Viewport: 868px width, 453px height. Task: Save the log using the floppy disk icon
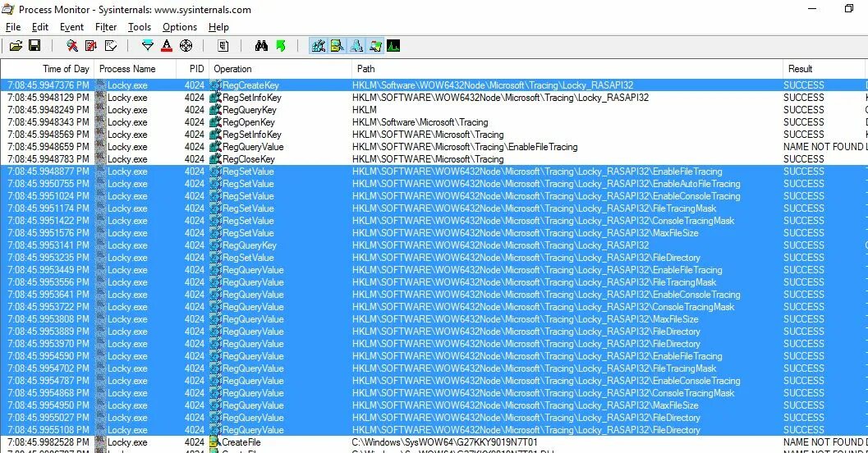tap(34, 46)
